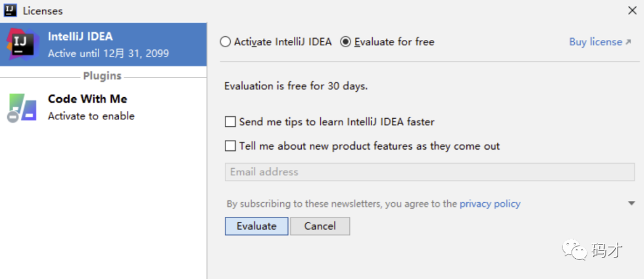
Task: Close the Licenses dialog with the X
Action: click(x=632, y=10)
